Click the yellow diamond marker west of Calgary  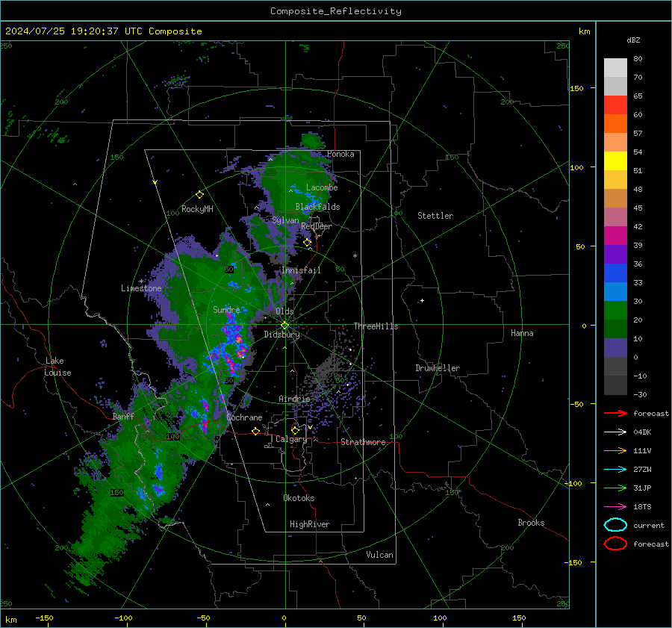coord(255,431)
